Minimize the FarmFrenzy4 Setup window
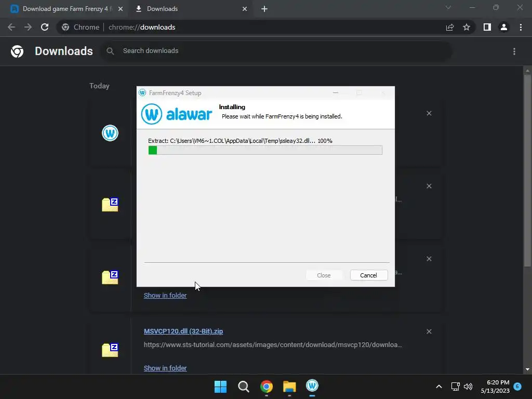The image size is (532, 399). pos(336,92)
